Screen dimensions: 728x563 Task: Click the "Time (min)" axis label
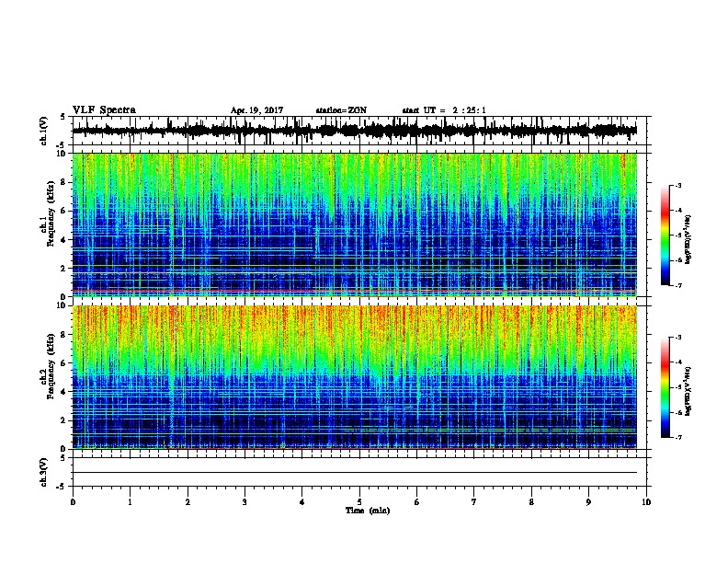click(368, 511)
